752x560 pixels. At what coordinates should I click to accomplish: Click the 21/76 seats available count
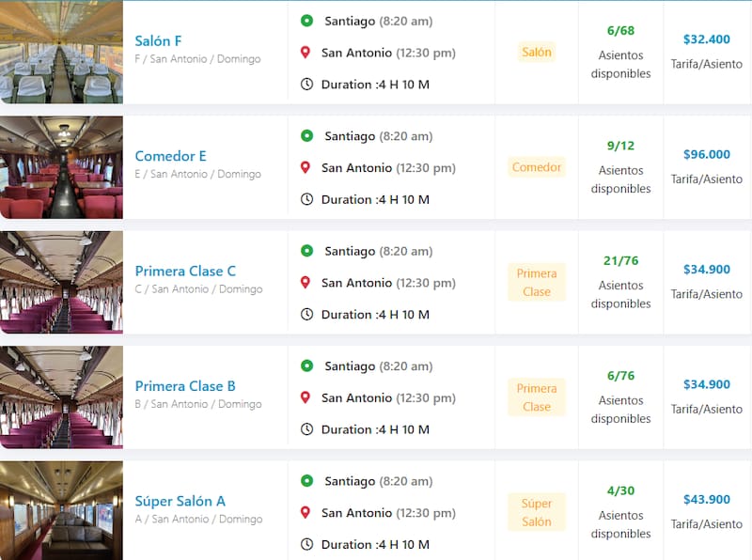click(620, 260)
